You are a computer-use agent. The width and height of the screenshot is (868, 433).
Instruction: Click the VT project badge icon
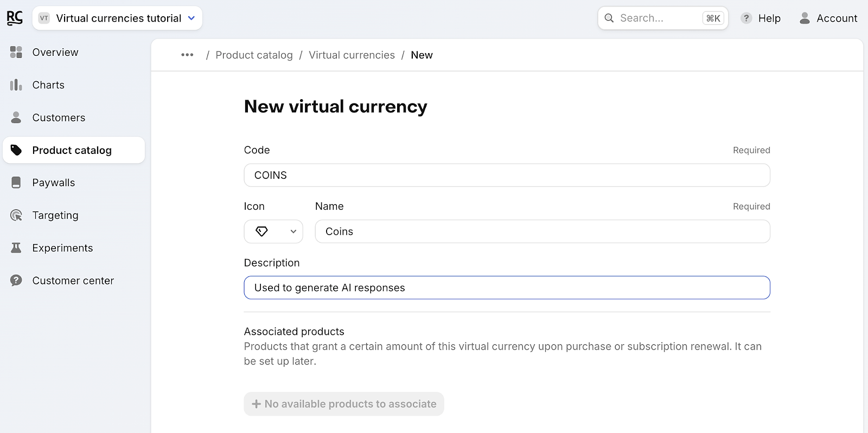44,18
